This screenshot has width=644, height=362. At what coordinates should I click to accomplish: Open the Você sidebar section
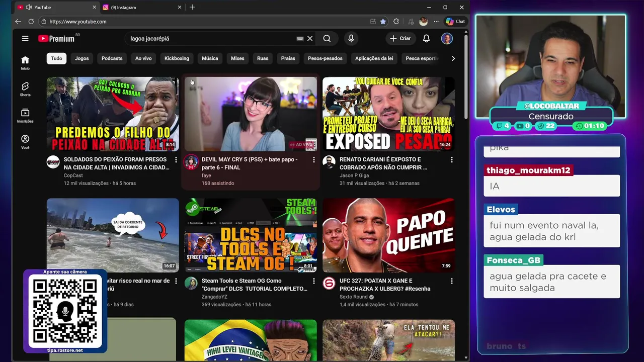coord(25,142)
